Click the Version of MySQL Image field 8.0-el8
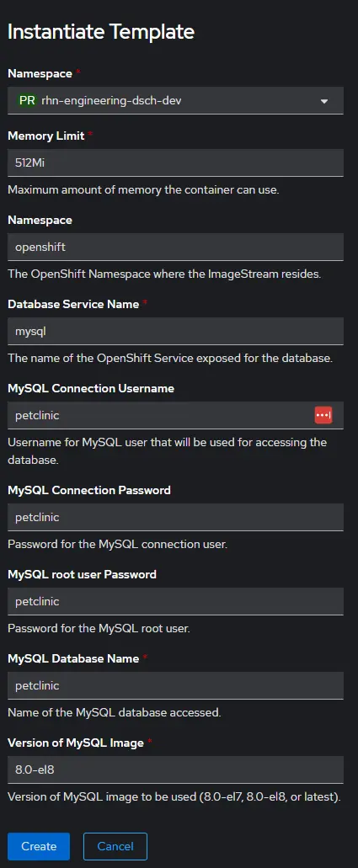Image resolution: width=358 pixels, height=868 pixels. pyautogui.click(x=175, y=769)
